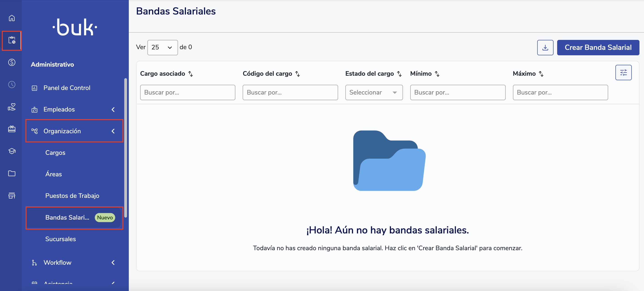Click the home icon in left rail
The height and width of the screenshot is (291, 644).
12,18
